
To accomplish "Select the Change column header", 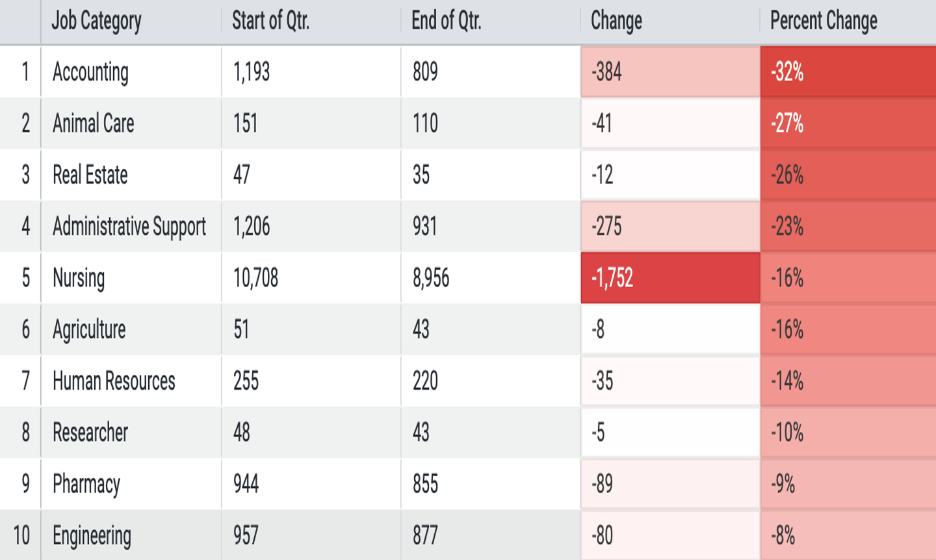I will click(x=669, y=21).
